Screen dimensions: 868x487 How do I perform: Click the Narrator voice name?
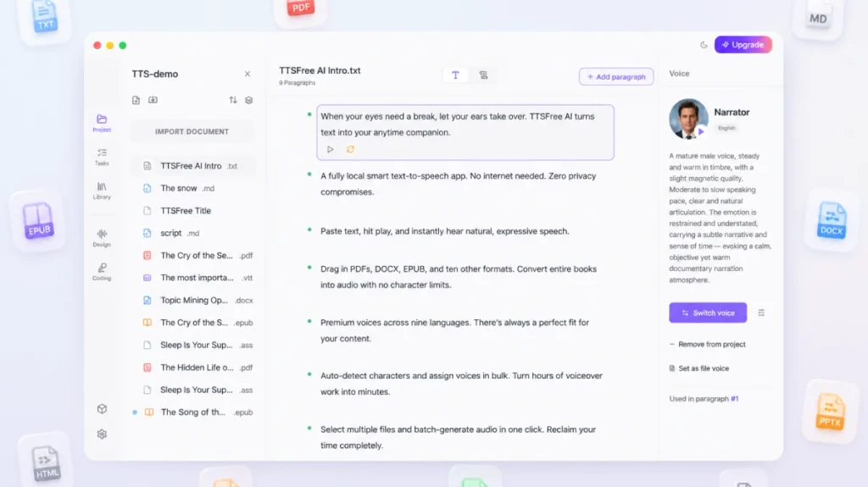(x=732, y=113)
